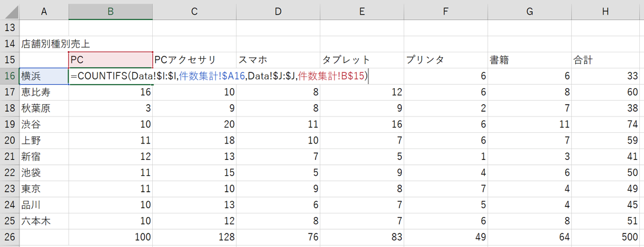644x247 pixels.
Task: Click the 六本木 store cell
Action: click(x=44, y=222)
